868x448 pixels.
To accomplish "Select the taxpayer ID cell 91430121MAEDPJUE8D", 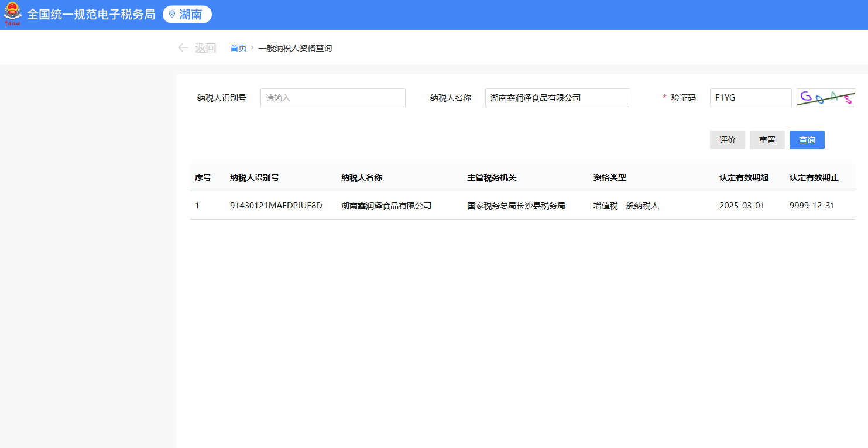I will click(x=276, y=206).
